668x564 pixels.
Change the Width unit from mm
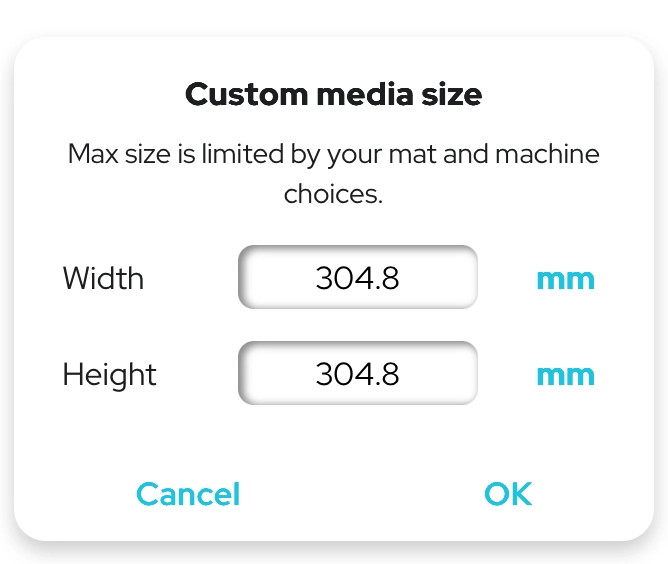(x=565, y=278)
